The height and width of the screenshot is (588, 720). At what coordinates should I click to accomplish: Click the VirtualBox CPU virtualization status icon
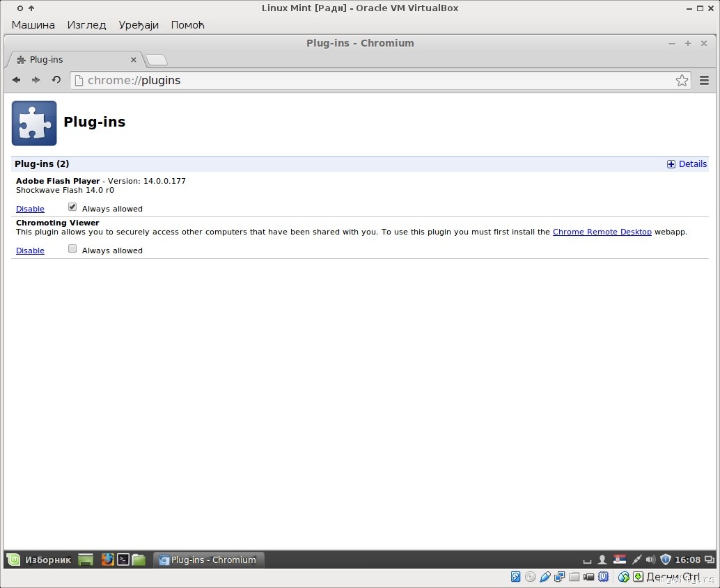click(604, 577)
